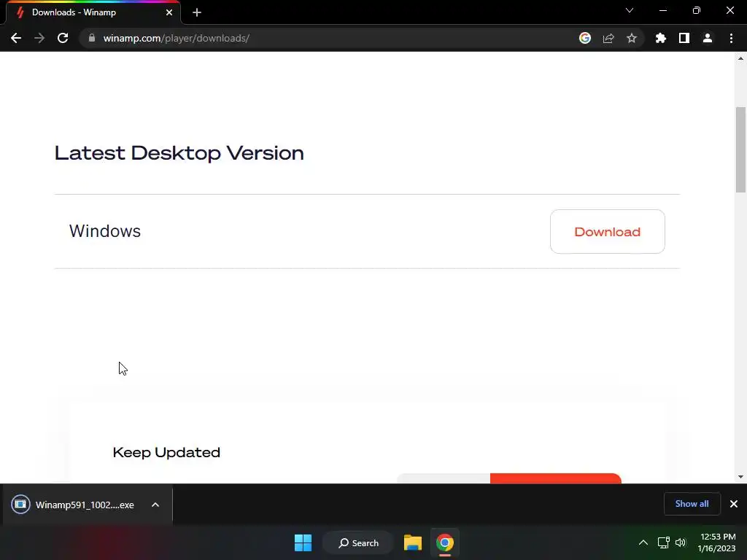The height and width of the screenshot is (560, 747).
Task: Close the downloads bar
Action: (734, 504)
